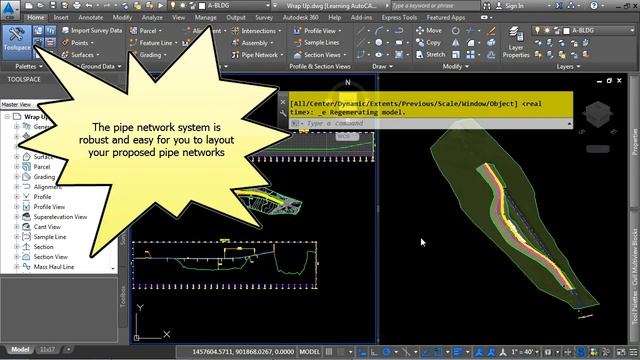The image size is (640, 360).
Task: Toggle grid display in status bar
Action: [329, 351]
